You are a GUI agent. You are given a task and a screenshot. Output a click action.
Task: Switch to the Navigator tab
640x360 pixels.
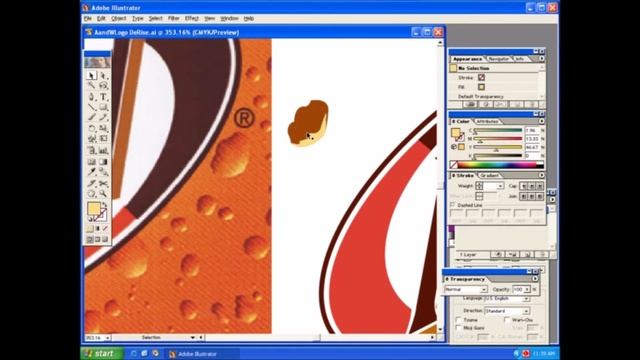pos(499,59)
